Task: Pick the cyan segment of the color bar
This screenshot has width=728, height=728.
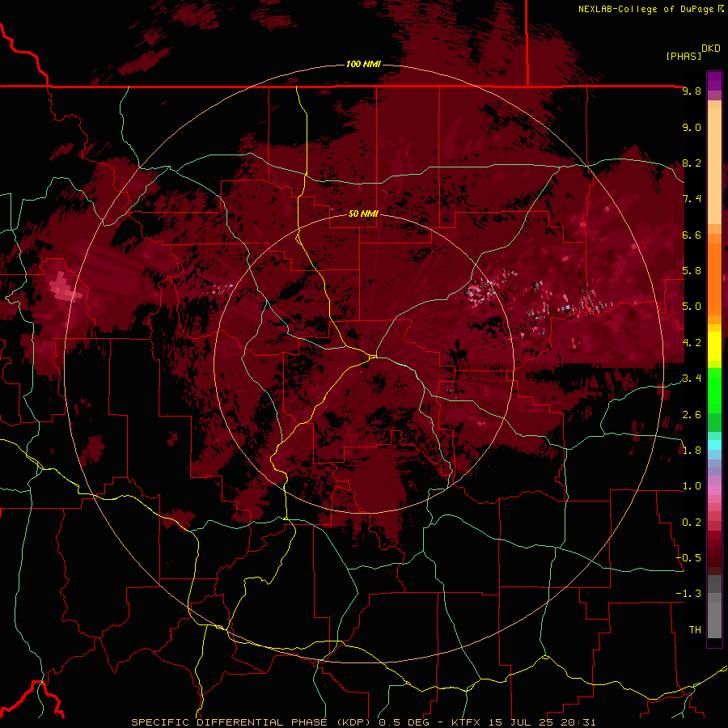Action: pos(714,445)
